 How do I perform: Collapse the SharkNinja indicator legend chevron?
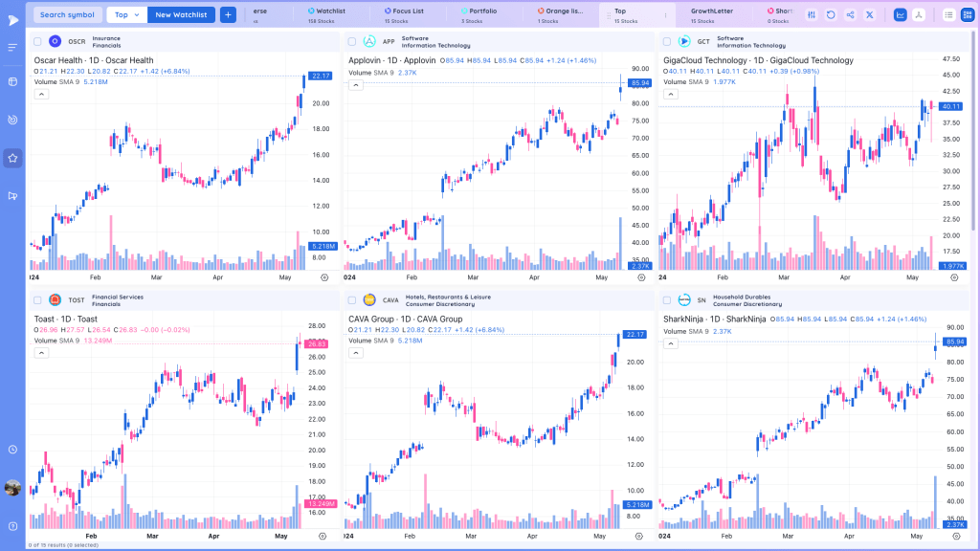click(x=671, y=343)
